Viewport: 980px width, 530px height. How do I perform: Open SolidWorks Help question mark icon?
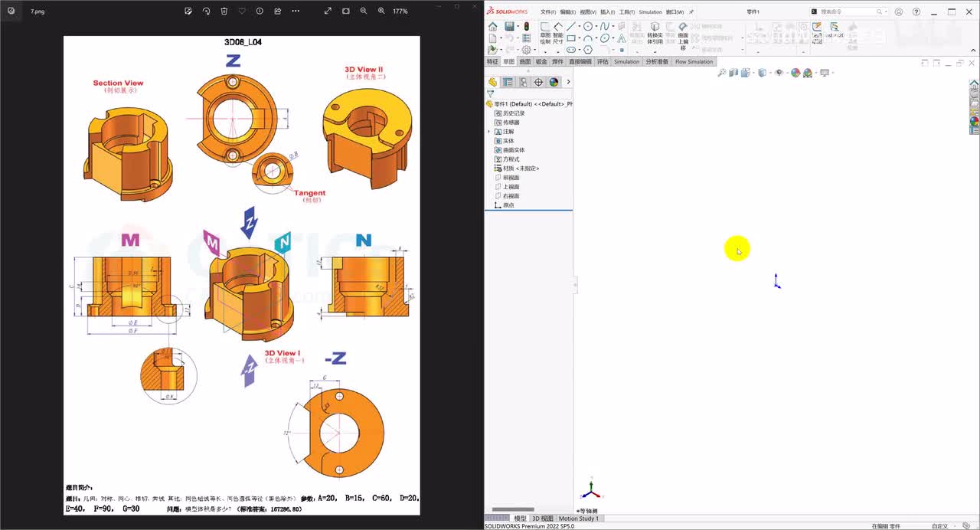pos(916,12)
